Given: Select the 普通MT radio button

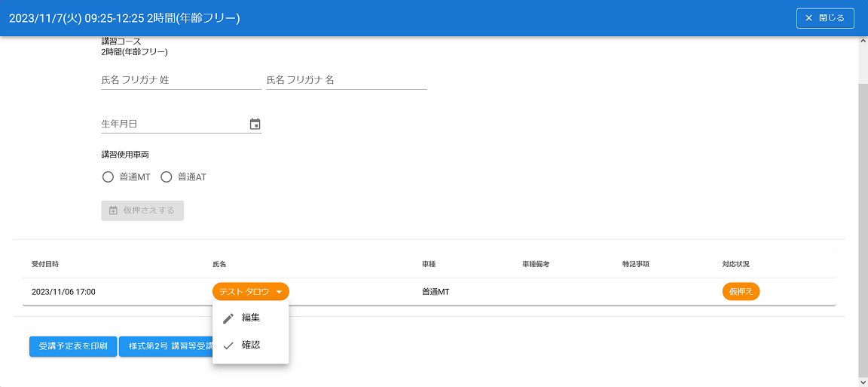Looking at the screenshot, I should 107,177.
